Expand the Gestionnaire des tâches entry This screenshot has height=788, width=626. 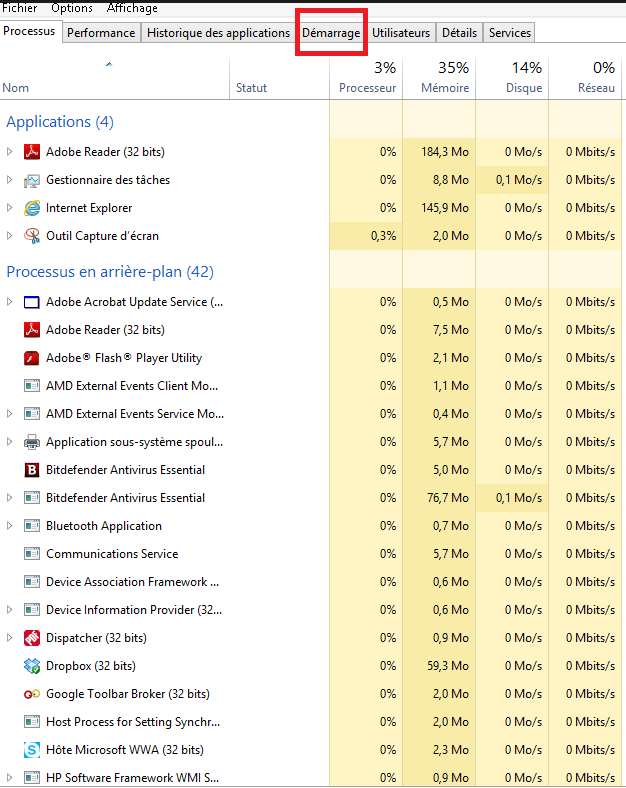pos(9,179)
